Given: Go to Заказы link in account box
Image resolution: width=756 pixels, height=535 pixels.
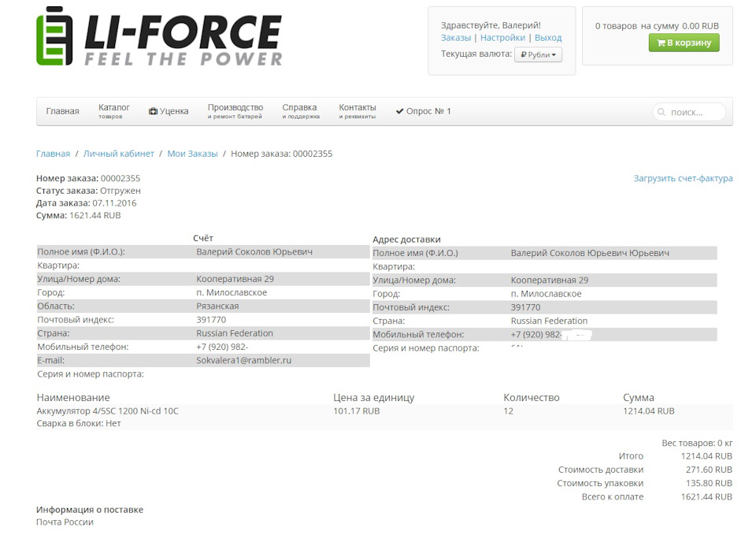Looking at the screenshot, I should pyautogui.click(x=456, y=38).
